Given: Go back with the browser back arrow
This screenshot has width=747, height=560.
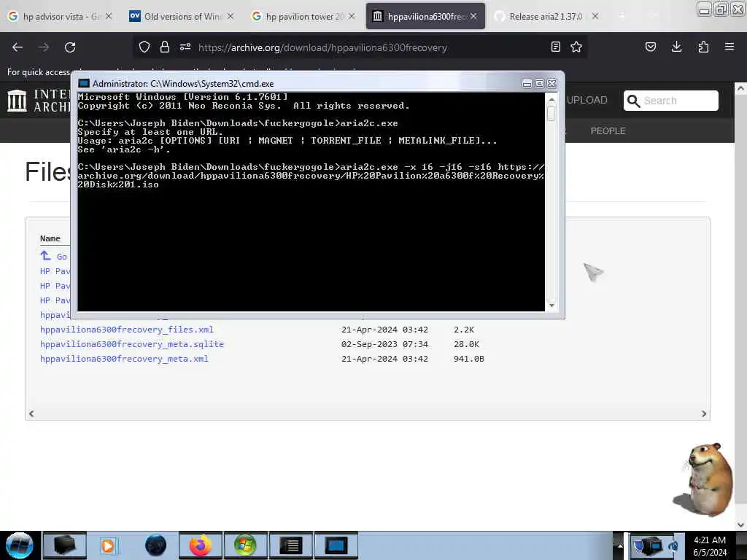Looking at the screenshot, I should pyautogui.click(x=18, y=47).
